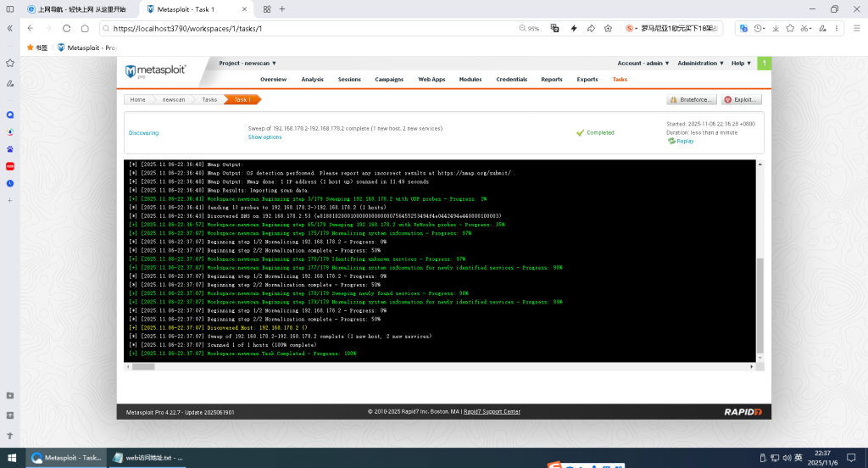This screenshot has width=868, height=468.
Task: Open the Credentials tab
Action: pos(511,79)
